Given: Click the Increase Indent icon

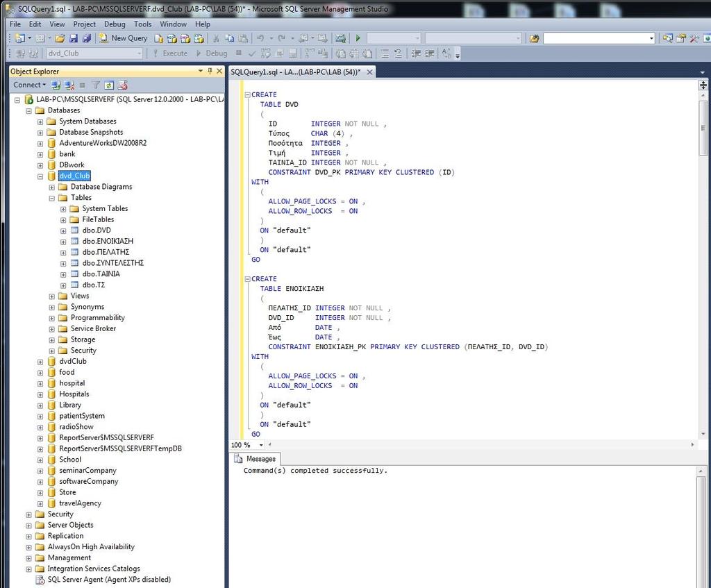Looking at the screenshot, I should coord(429,53).
